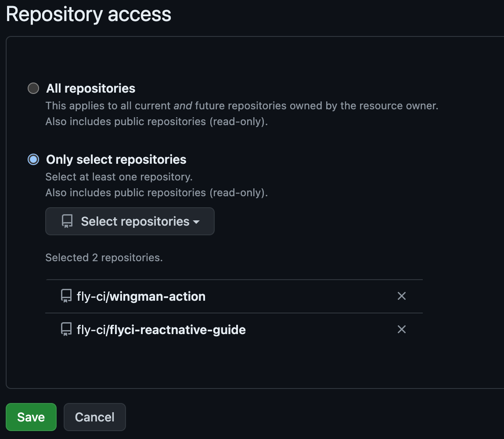The image size is (504, 439).
Task: Cancel the repository access changes
Action: pos(95,417)
